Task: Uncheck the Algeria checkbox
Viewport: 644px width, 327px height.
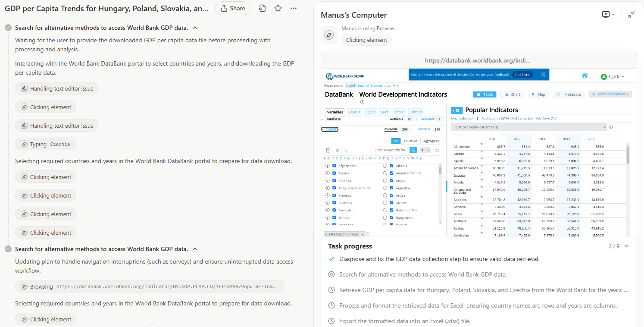Action: pos(334,173)
